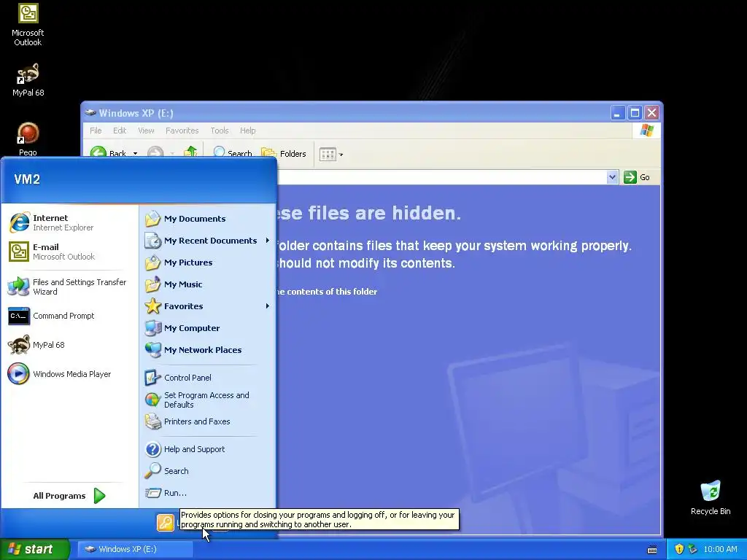Click the 10:00 AM clock

pyautogui.click(x=720, y=549)
